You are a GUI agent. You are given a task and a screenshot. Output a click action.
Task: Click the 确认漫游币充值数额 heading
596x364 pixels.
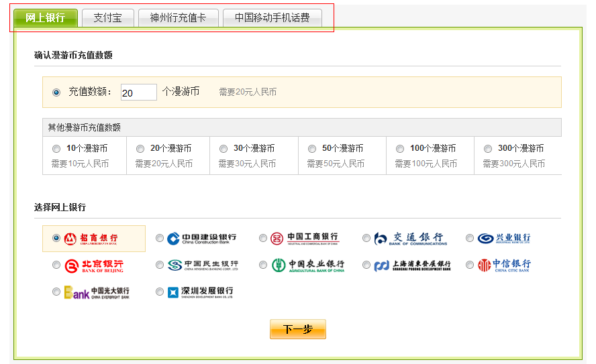(x=73, y=55)
